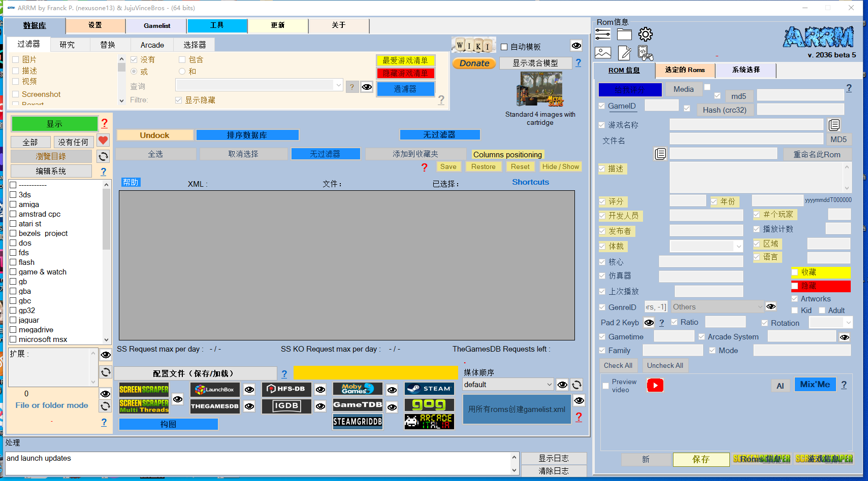Open the SteamGridDB scraper
The image size is (868, 481).
point(358,422)
